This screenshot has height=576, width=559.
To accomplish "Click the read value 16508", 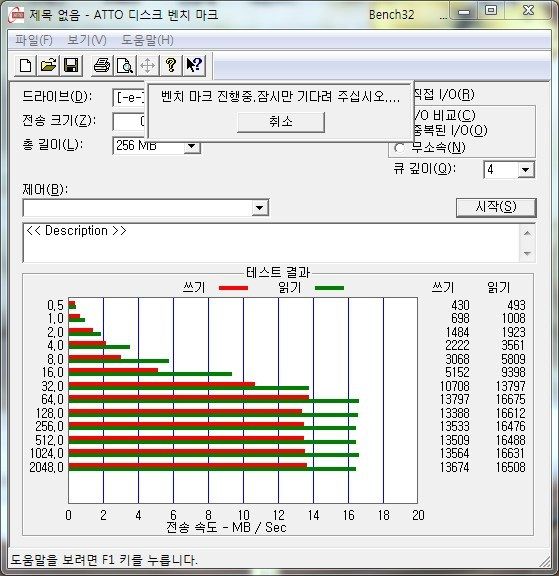I will point(511,467).
